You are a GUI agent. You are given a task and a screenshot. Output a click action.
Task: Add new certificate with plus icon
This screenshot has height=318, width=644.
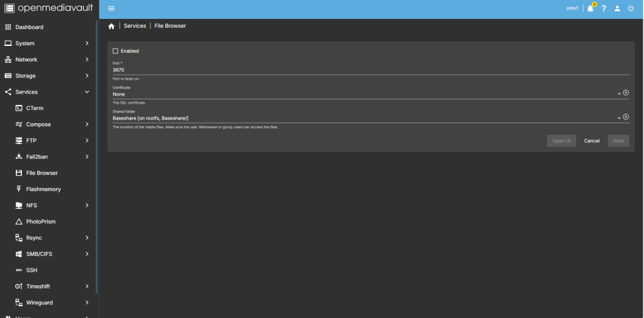click(x=626, y=92)
